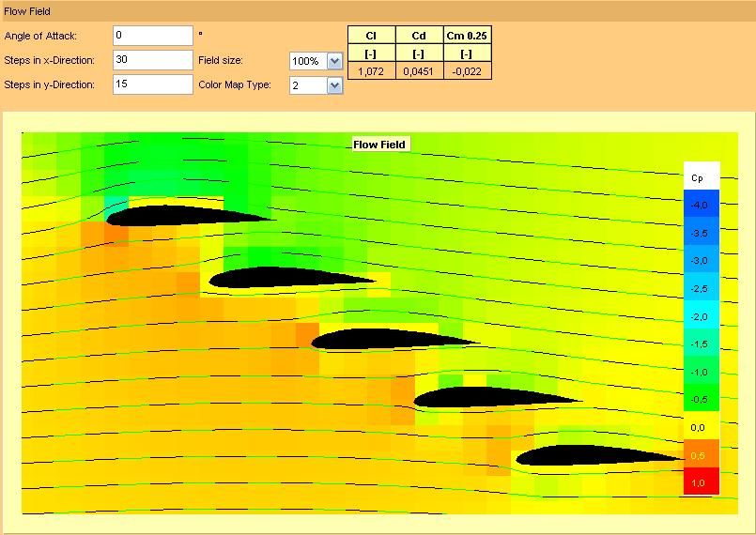Click the Steps in y-Direction input field

pos(153,84)
